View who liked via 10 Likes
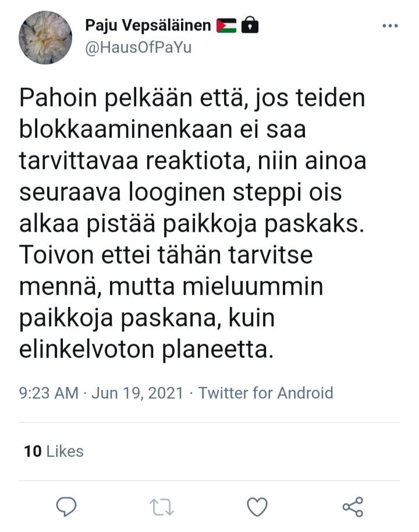The height and width of the screenshot is (532, 419). click(54, 451)
